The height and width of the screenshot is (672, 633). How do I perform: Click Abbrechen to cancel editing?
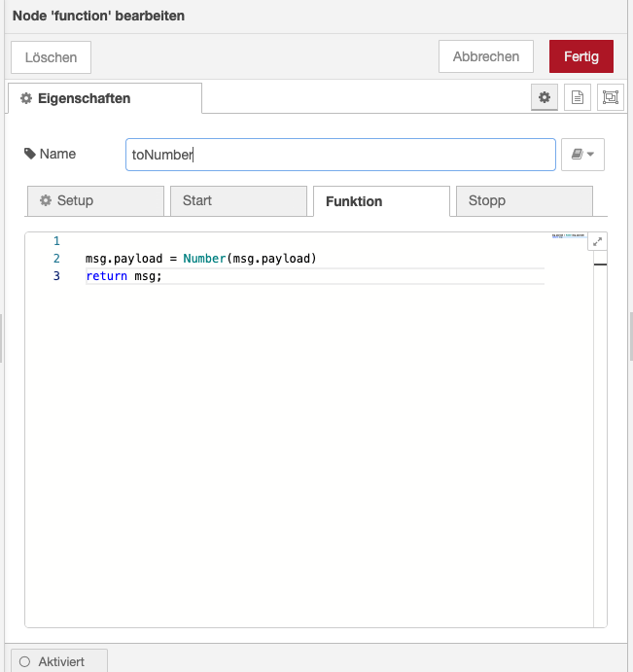(485, 56)
